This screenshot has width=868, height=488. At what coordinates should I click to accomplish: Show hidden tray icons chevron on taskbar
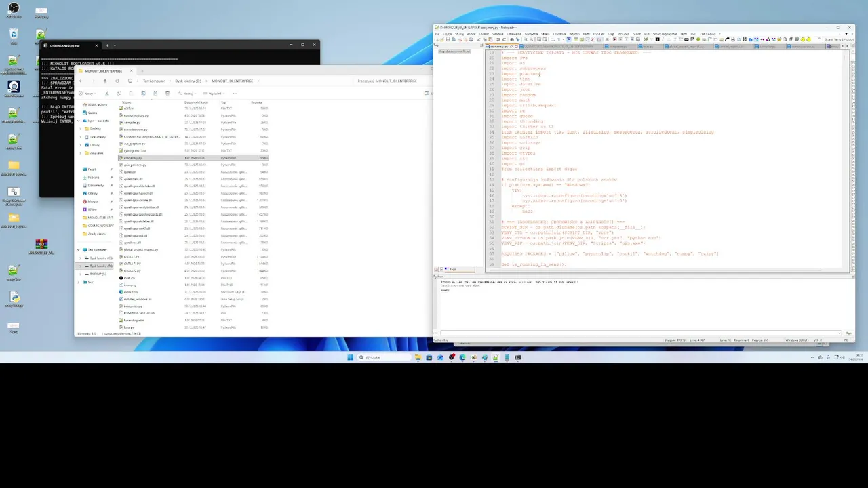pyautogui.click(x=812, y=357)
